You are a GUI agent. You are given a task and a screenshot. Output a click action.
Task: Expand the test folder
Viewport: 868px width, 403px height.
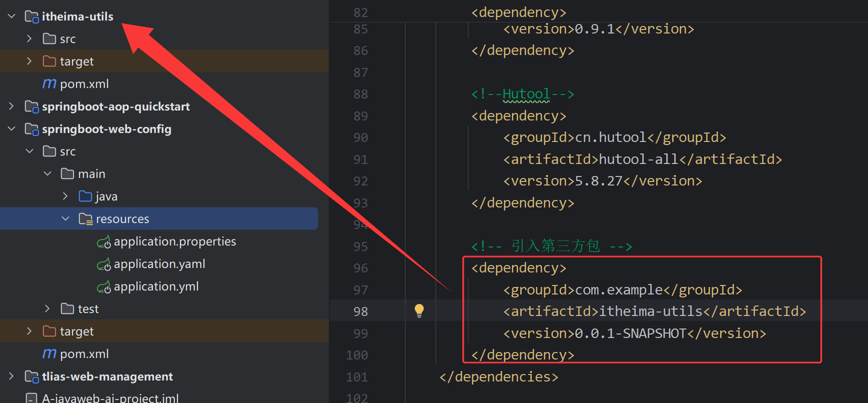(x=47, y=308)
